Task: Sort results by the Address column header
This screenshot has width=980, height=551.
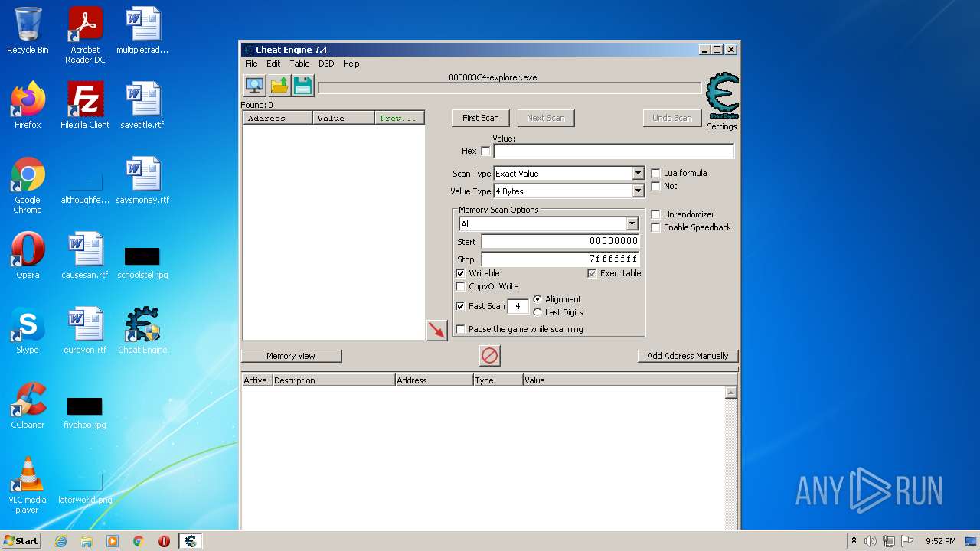Action: point(278,118)
